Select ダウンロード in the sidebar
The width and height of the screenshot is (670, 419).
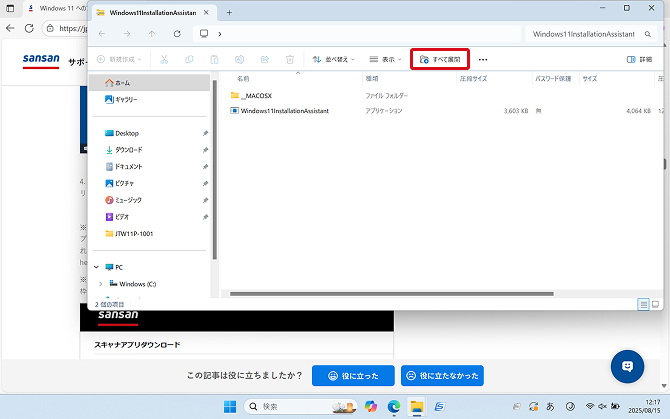pos(128,149)
